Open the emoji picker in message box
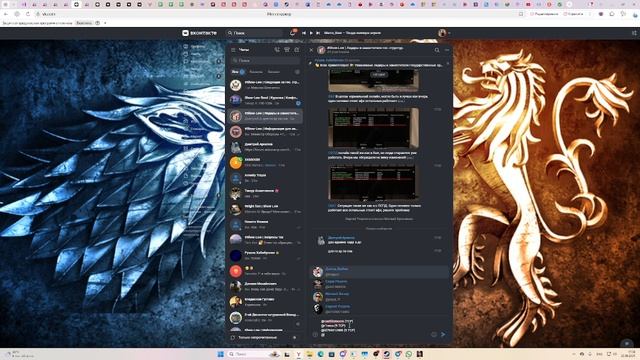This screenshot has height=360, width=640. (x=433, y=334)
